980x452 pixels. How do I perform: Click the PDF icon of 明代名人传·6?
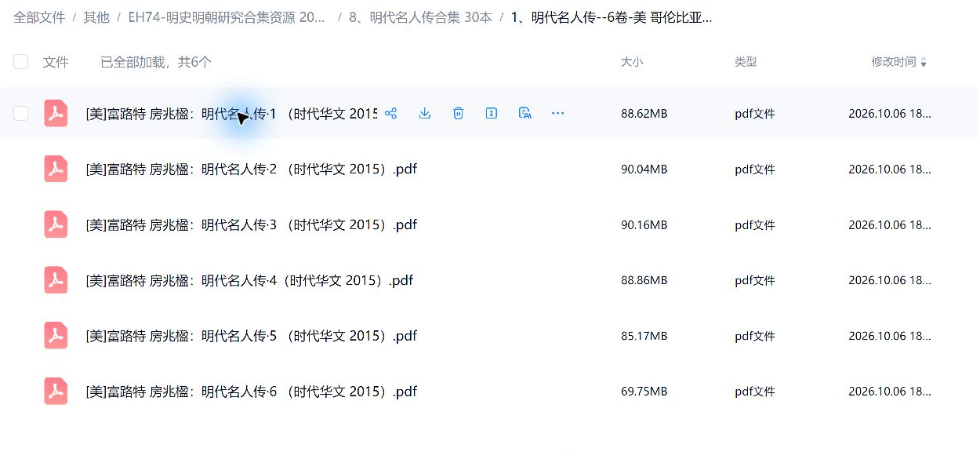[x=56, y=391]
